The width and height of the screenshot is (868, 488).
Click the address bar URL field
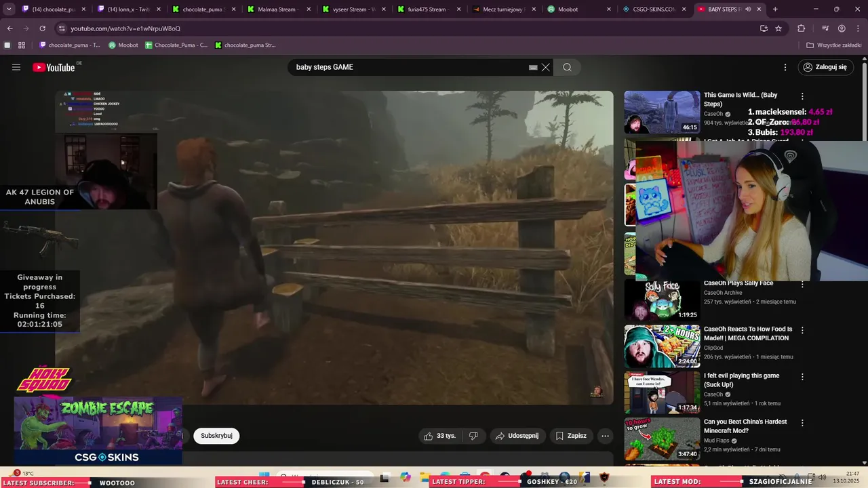[x=407, y=28]
